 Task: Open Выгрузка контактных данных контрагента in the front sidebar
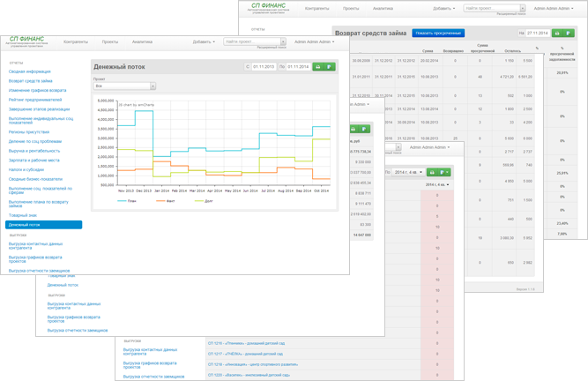tap(35, 246)
